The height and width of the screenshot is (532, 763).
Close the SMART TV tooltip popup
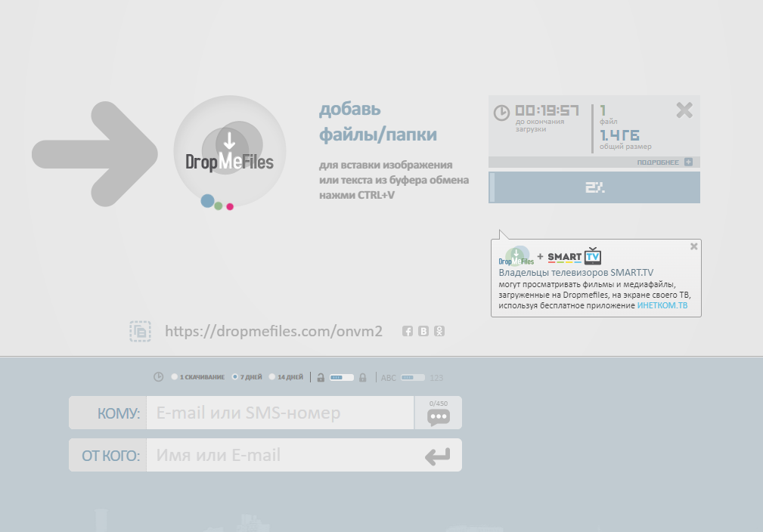point(694,246)
